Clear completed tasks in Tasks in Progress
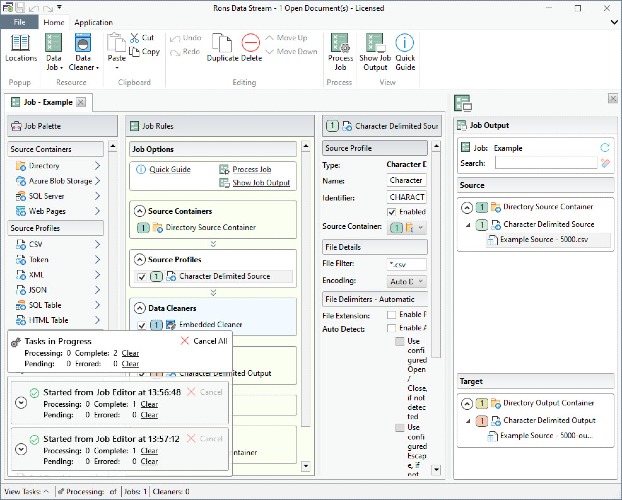This screenshot has height=500, width=622. coord(130,353)
